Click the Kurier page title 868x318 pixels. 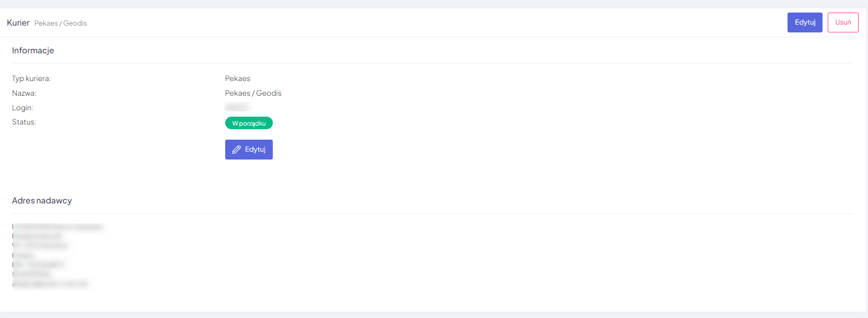coord(18,23)
